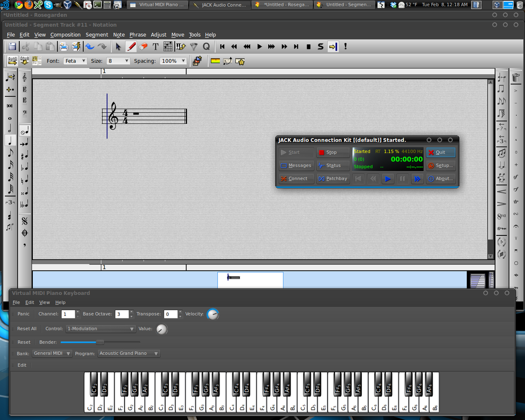Open the Spacing dropdown set to 100%
The width and height of the screenshot is (525, 420).
point(173,61)
